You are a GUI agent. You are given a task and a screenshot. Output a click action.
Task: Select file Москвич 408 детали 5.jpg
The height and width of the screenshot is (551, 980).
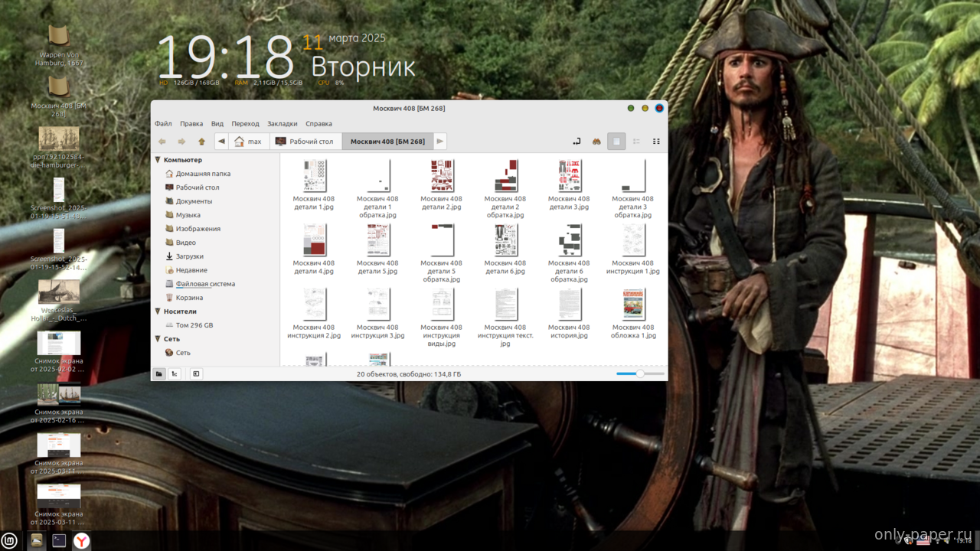click(x=377, y=249)
